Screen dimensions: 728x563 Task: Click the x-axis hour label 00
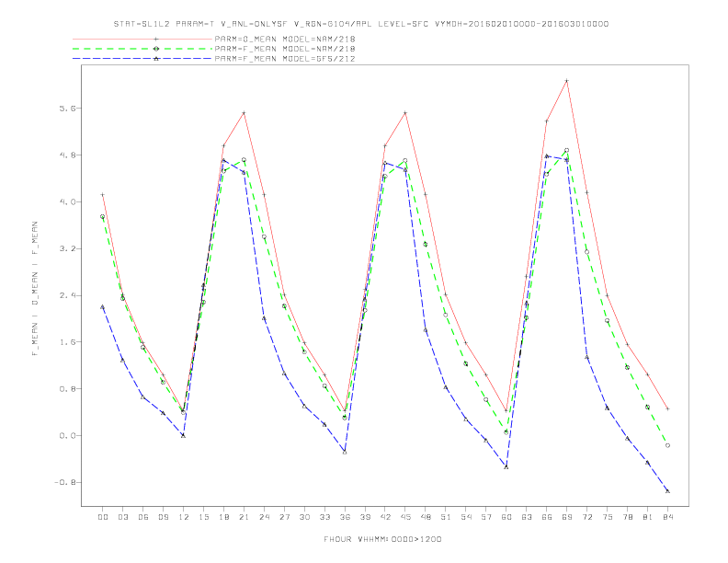103,517
